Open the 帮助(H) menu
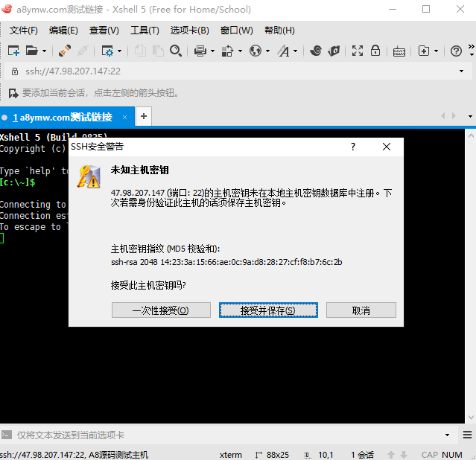476x460 pixels. point(279,31)
